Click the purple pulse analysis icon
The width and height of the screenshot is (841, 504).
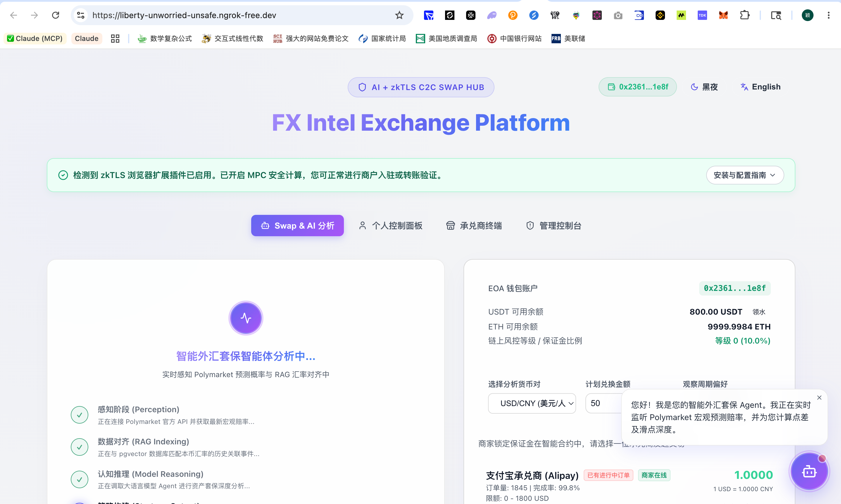[x=246, y=318]
